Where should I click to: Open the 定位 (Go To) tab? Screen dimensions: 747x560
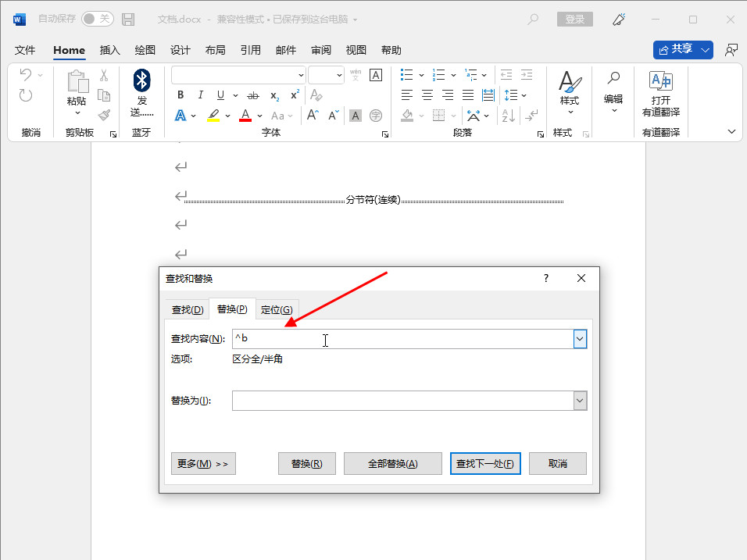(277, 310)
